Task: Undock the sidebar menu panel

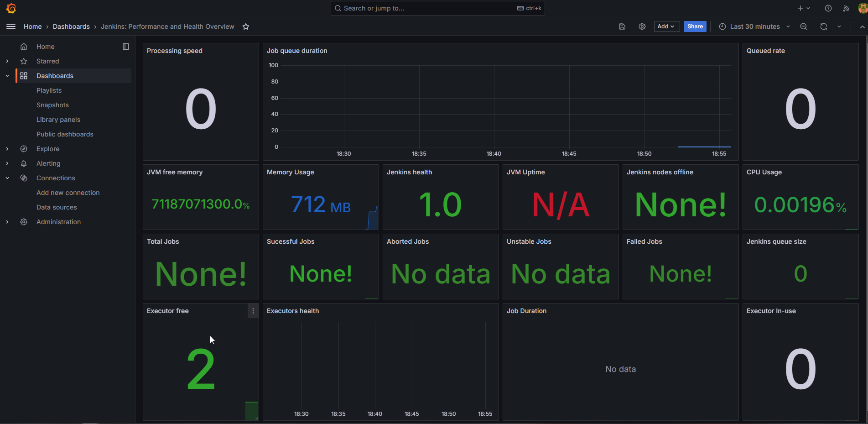Action: click(x=126, y=47)
